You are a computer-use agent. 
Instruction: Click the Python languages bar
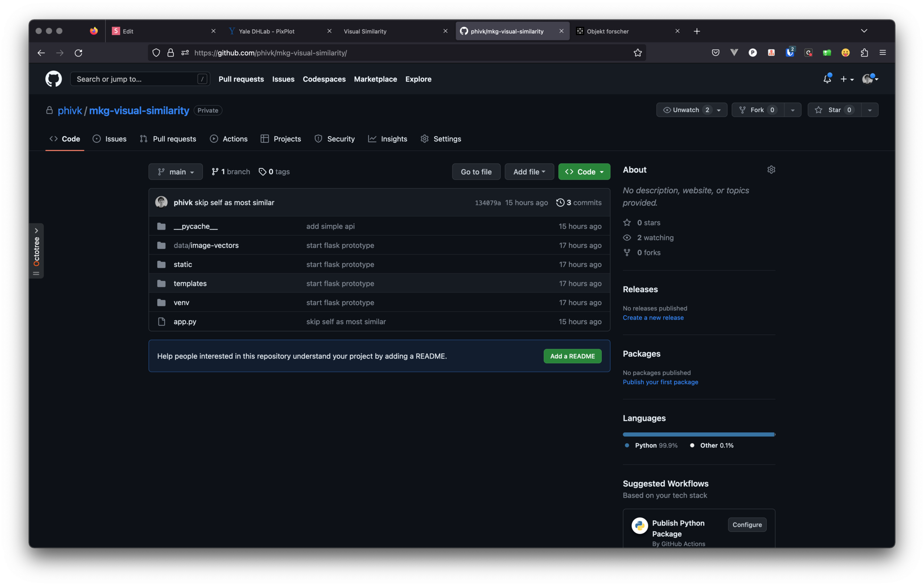click(x=698, y=434)
